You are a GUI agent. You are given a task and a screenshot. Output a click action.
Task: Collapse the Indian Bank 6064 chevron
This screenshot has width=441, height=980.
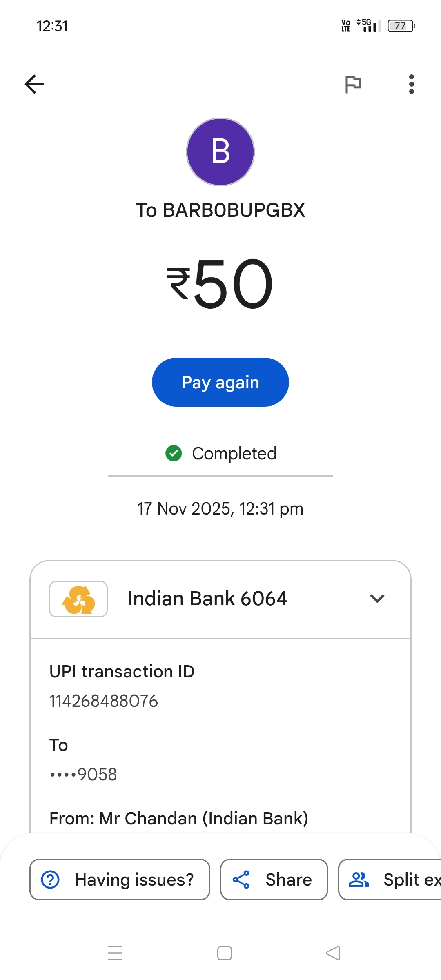coord(377,599)
